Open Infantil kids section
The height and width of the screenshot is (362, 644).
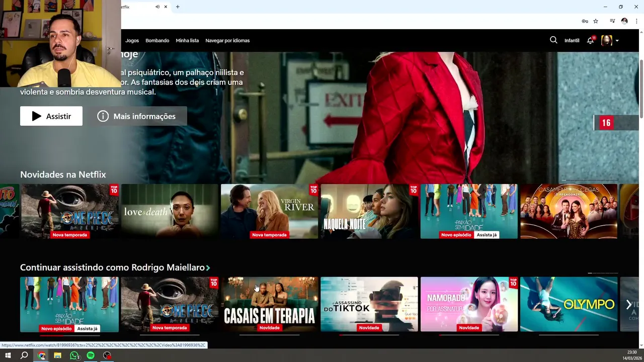click(572, 41)
